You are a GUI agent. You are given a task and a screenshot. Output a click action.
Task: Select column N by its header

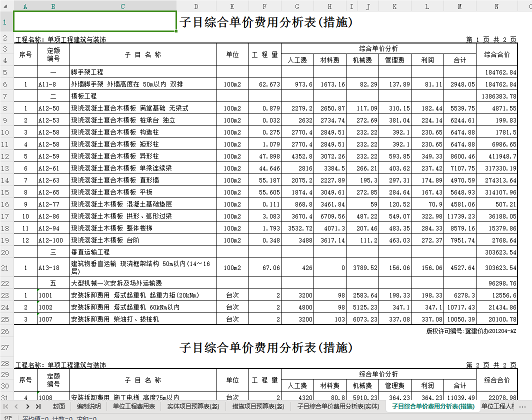pyautogui.click(x=496, y=6)
